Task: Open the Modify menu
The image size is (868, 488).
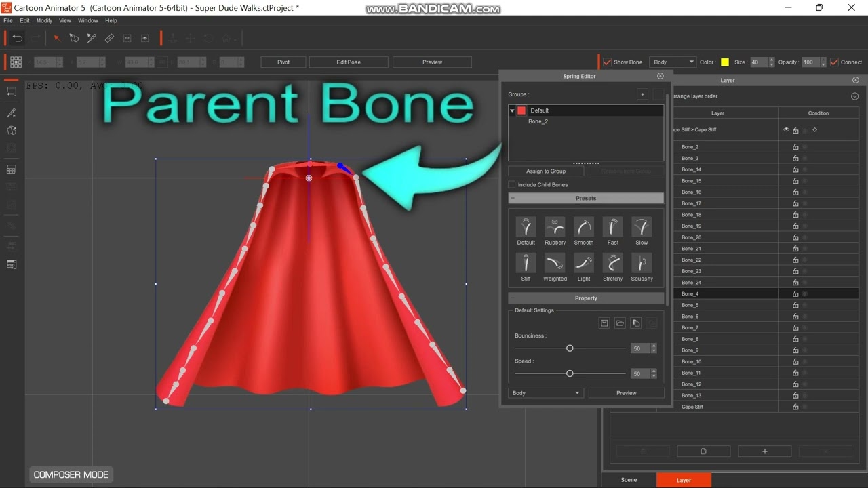Action: [44, 21]
